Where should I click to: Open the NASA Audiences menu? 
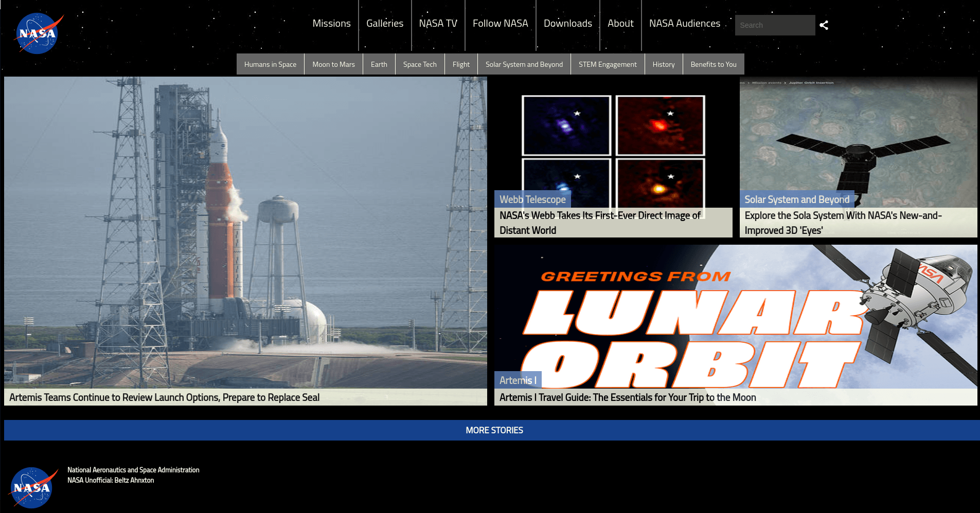pyautogui.click(x=685, y=24)
